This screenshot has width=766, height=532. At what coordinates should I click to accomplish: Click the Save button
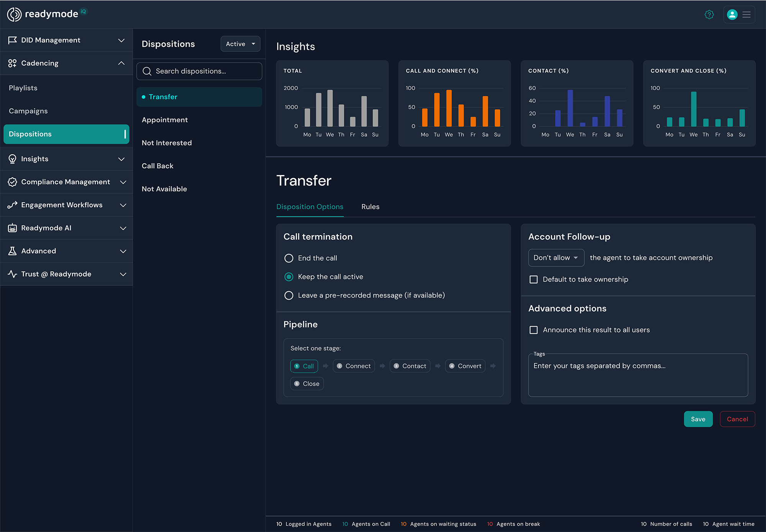coord(698,419)
